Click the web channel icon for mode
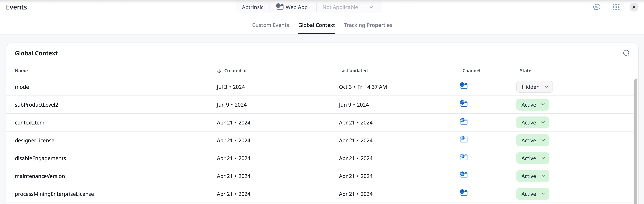 [464, 86]
